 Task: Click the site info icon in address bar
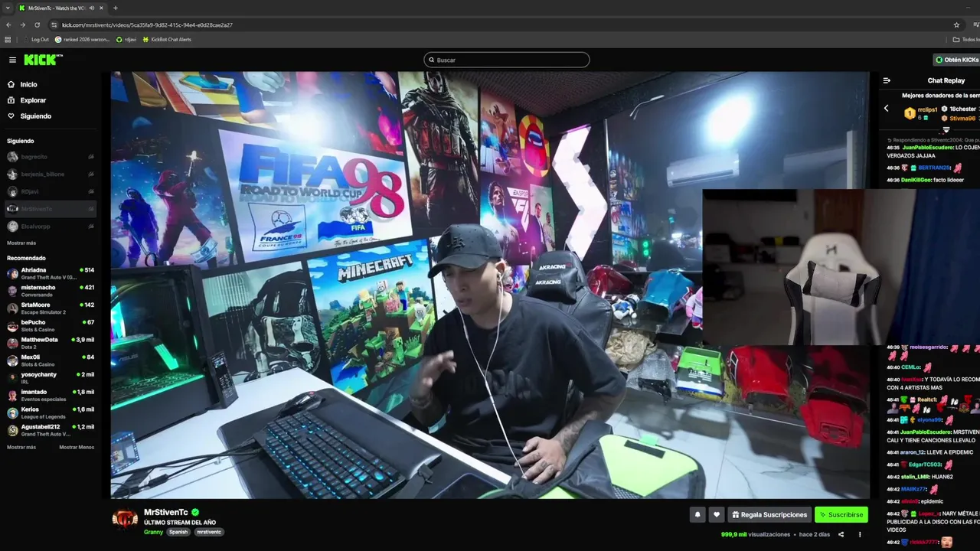53,24
